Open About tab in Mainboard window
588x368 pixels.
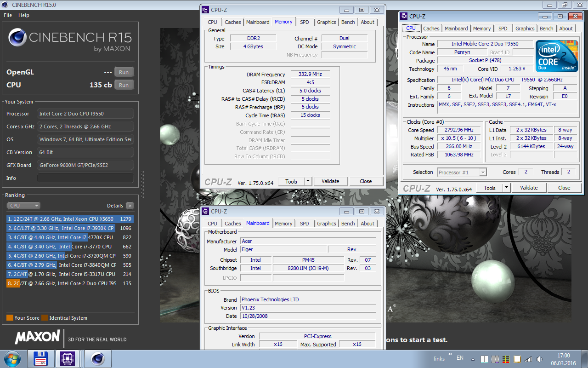[367, 224]
